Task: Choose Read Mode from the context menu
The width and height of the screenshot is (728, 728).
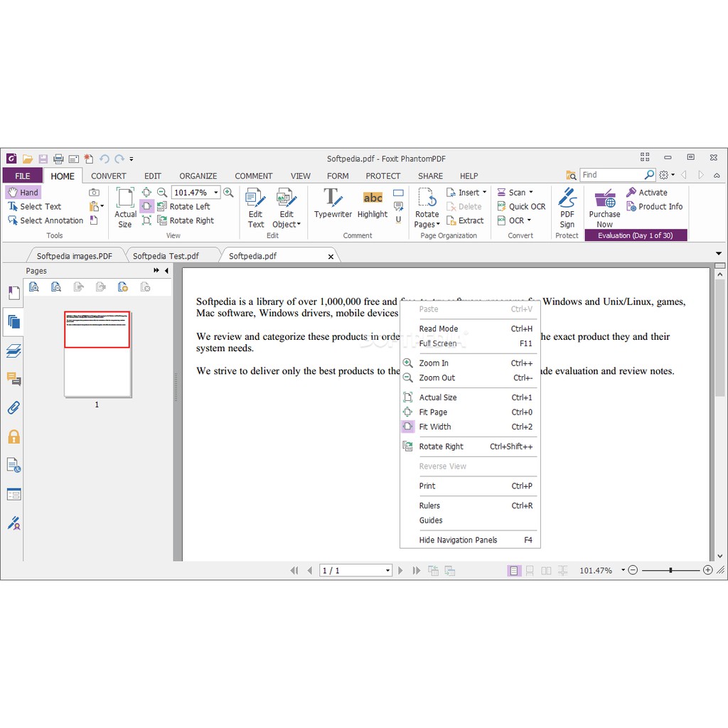Action: pos(439,329)
